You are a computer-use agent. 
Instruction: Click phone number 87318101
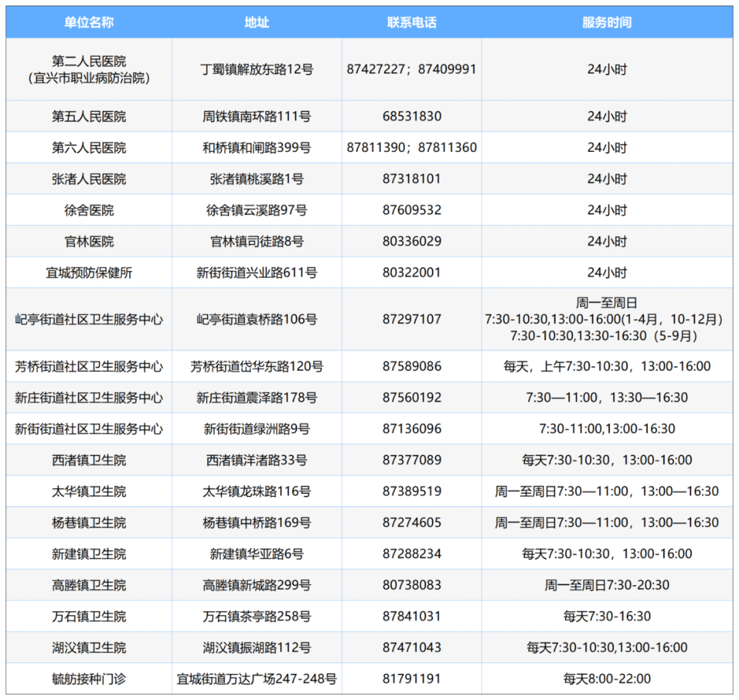411,179
